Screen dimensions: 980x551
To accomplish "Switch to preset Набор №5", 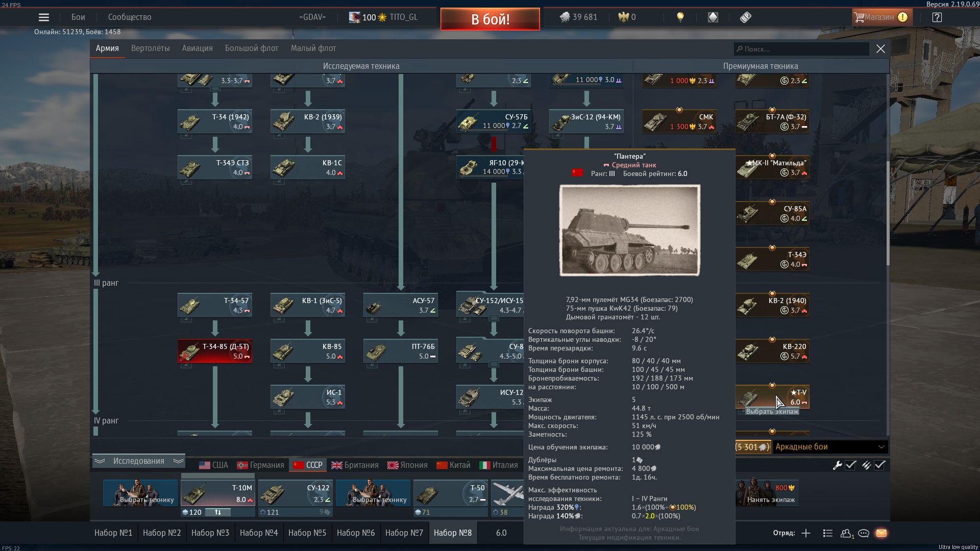I will (x=307, y=533).
